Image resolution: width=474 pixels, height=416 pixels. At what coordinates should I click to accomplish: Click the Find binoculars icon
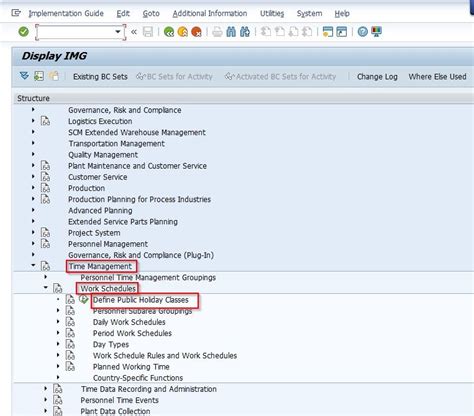coord(231,32)
